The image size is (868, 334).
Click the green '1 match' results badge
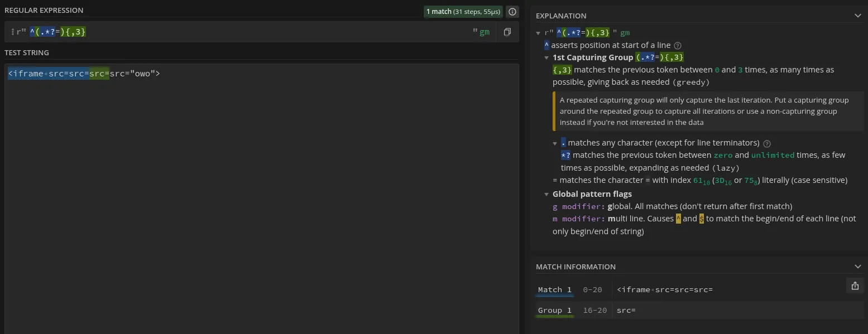click(463, 11)
